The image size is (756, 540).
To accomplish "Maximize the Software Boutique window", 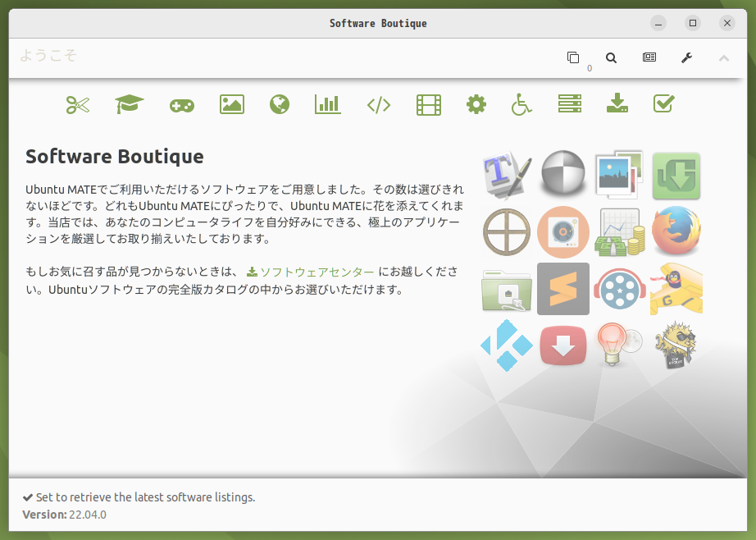I will point(693,23).
